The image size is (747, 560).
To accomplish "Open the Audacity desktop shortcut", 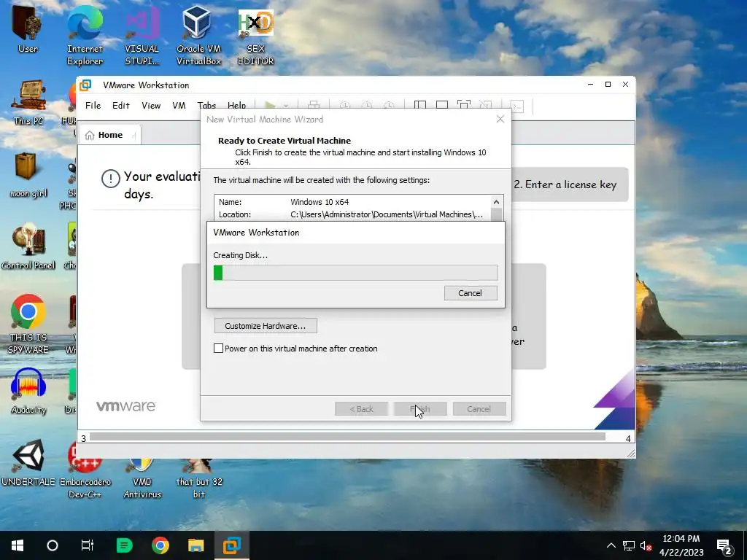I will tap(28, 392).
